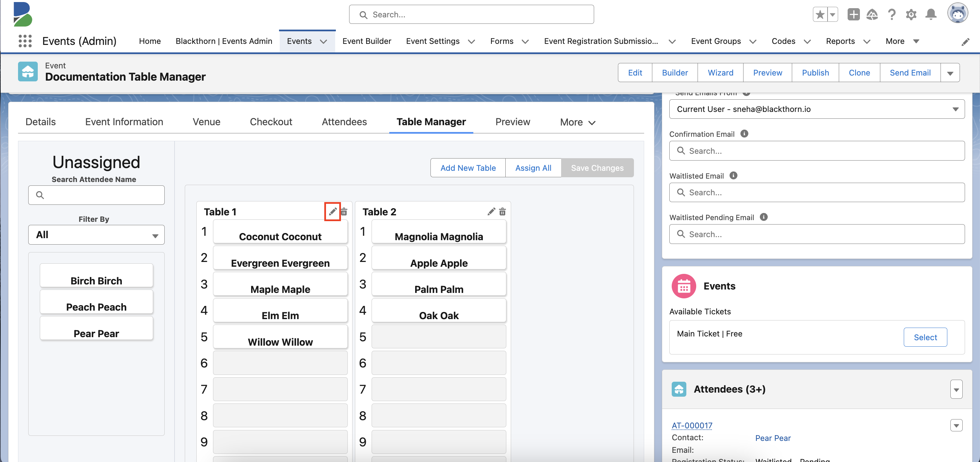Image resolution: width=980 pixels, height=462 pixels.
Task: Click the Save Changes button
Action: point(597,167)
